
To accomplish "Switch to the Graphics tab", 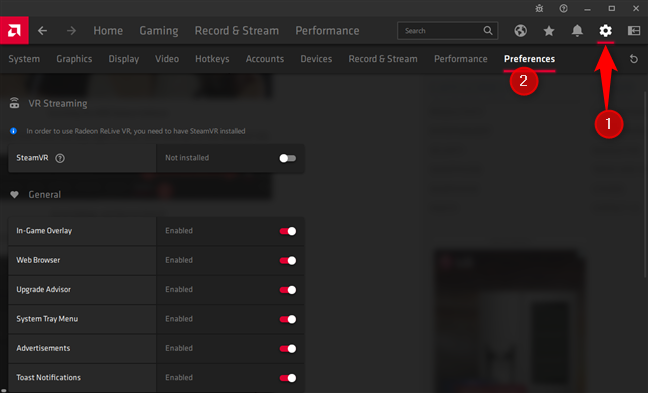I will pyautogui.click(x=74, y=59).
